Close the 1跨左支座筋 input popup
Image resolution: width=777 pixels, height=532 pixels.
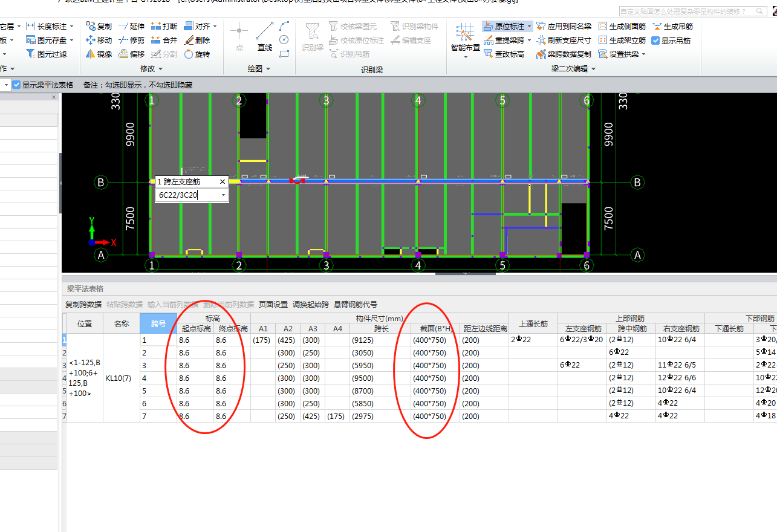(222, 181)
